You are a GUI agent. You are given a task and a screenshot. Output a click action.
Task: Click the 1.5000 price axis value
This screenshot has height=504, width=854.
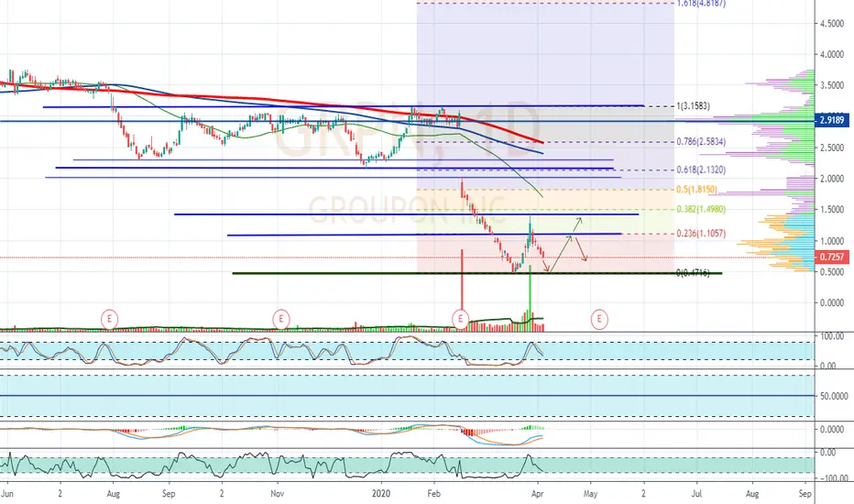pos(832,210)
